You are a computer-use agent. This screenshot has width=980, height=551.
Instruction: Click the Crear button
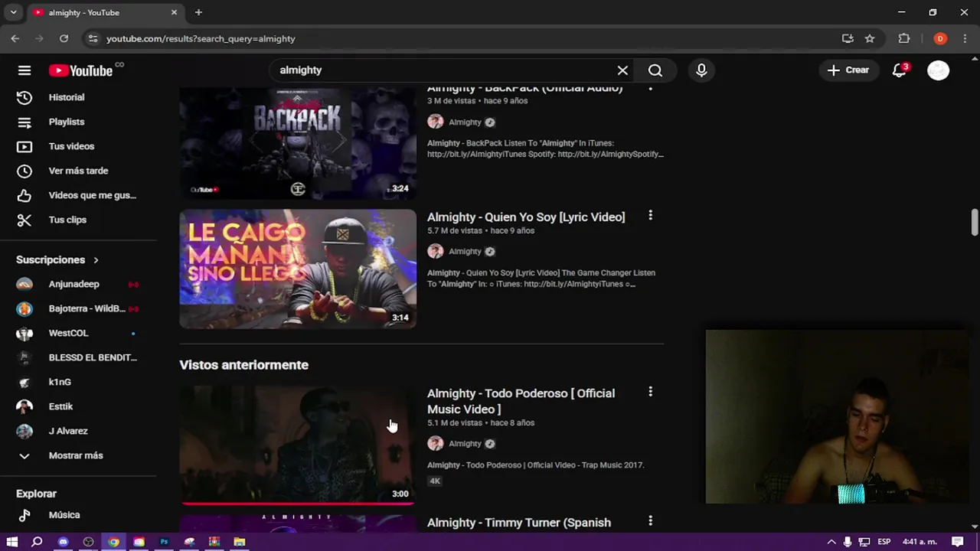(848, 70)
